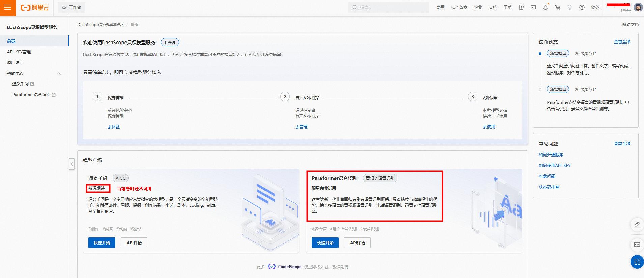Switch language with 简体 option
Image resolution: width=644 pixels, height=278 pixels.
point(595,7)
